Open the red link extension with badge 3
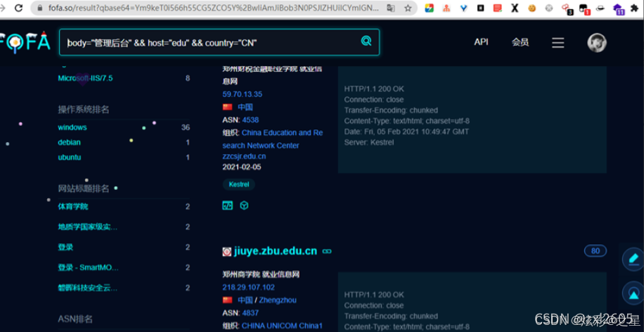This screenshot has height=332, width=644. pos(567,8)
